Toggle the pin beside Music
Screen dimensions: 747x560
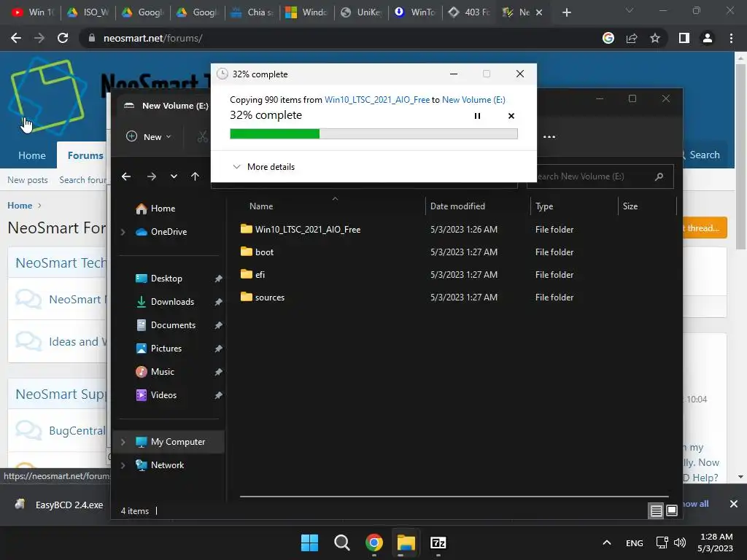pos(218,372)
